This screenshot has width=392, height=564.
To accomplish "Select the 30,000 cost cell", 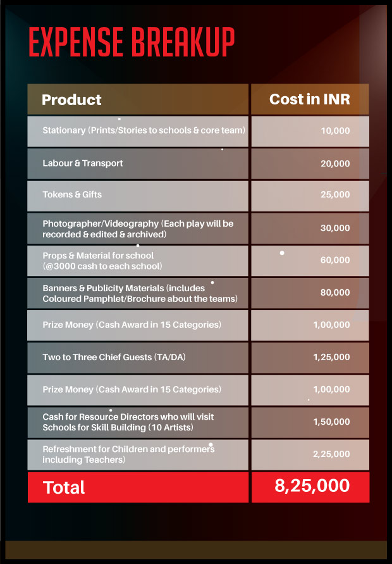I will [x=335, y=229].
